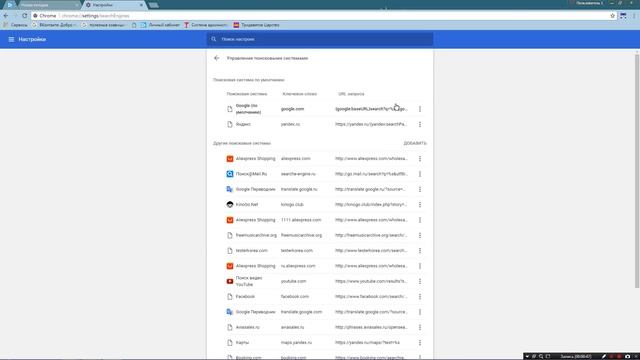Click the extension icon beside the star
This screenshot has height=360, width=640.
[623, 16]
